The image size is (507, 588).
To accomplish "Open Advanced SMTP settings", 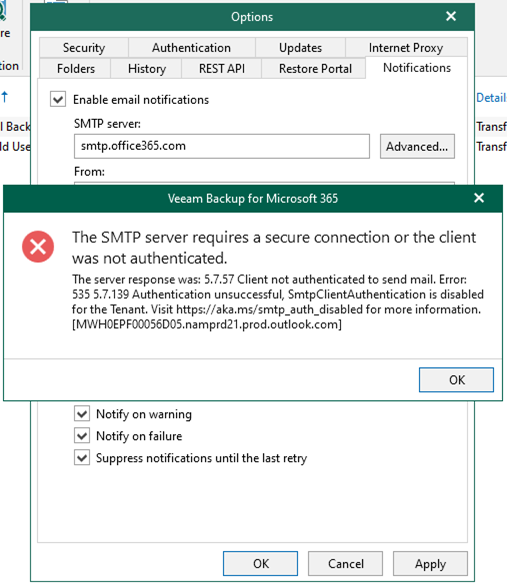I will tap(417, 146).
